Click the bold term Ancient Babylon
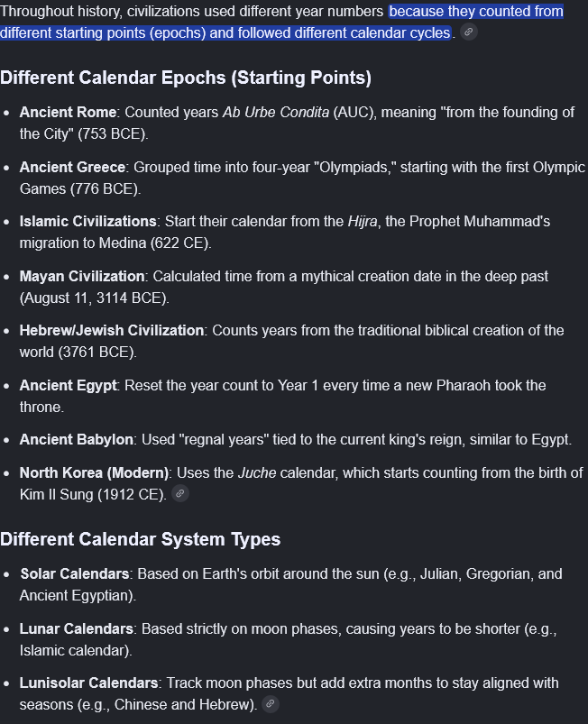The image size is (588, 724). point(77,439)
